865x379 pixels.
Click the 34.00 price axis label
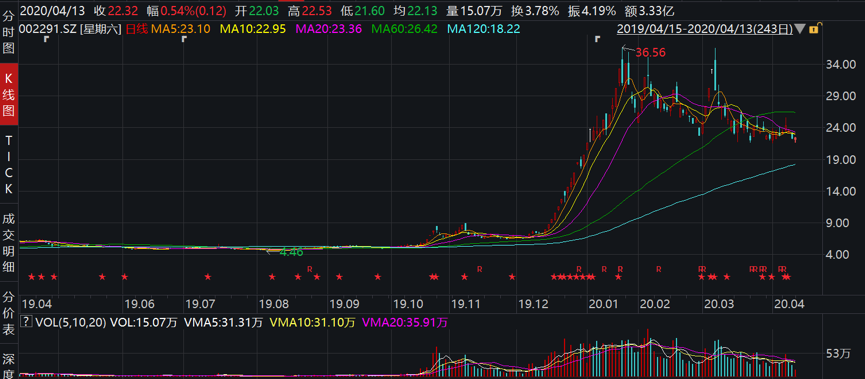(842, 65)
